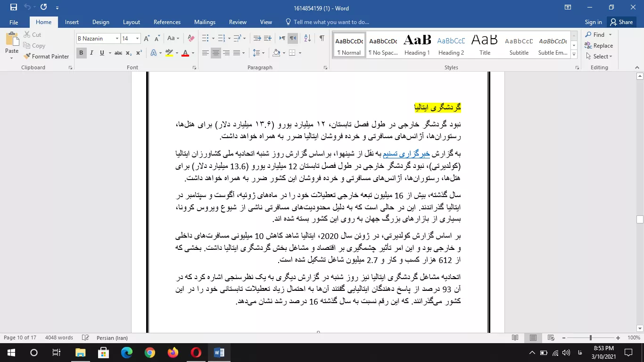Switch to the Insert tab
This screenshot has width=644, height=362.
[72, 22]
